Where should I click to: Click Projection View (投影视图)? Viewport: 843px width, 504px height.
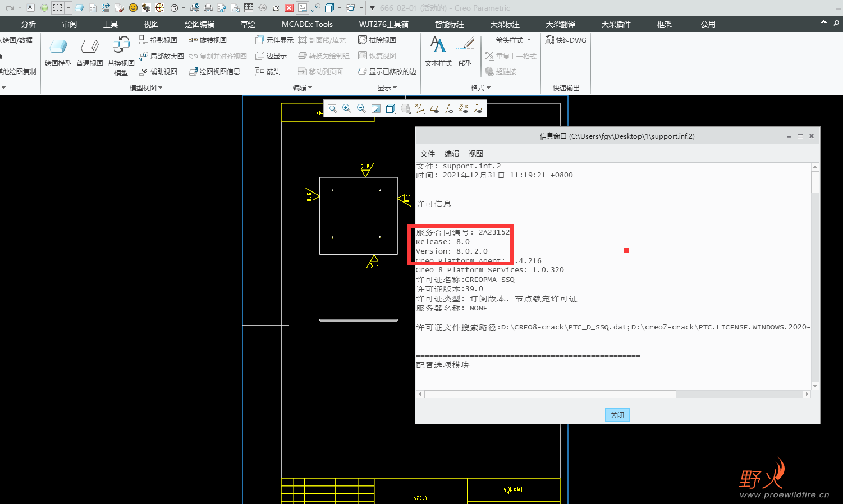(158, 40)
